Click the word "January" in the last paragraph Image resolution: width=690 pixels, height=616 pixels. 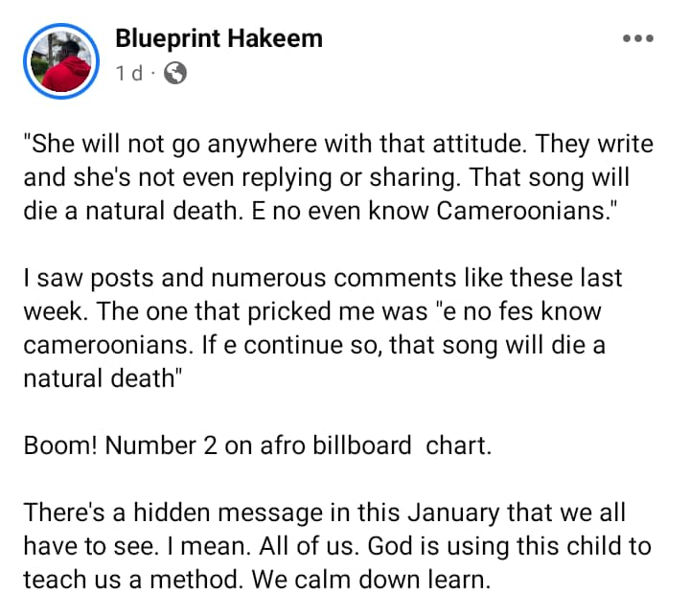pos(453,513)
